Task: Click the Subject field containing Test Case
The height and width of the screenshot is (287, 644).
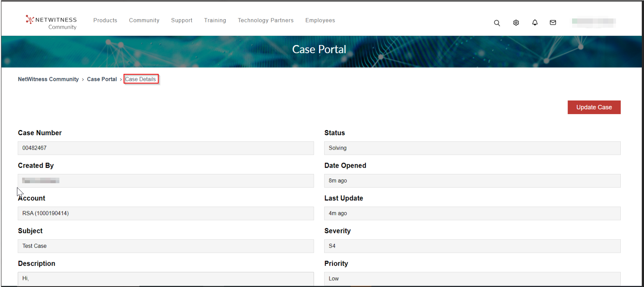Action: pyautogui.click(x=166, y=246)
